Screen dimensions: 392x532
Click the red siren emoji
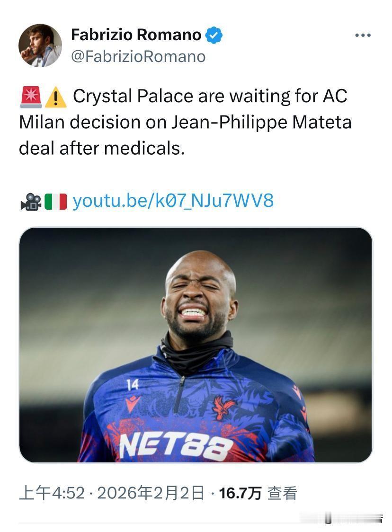(31, 98)
